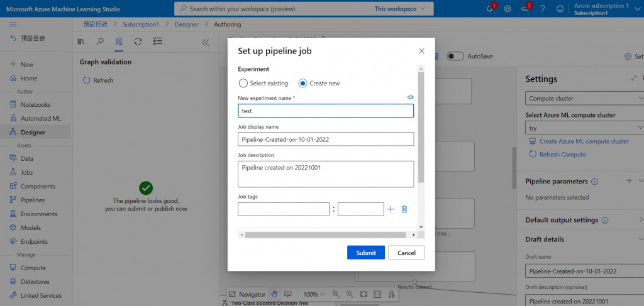Submit the pipeline job
The image size is (644, 306).
tap(366, 253)
